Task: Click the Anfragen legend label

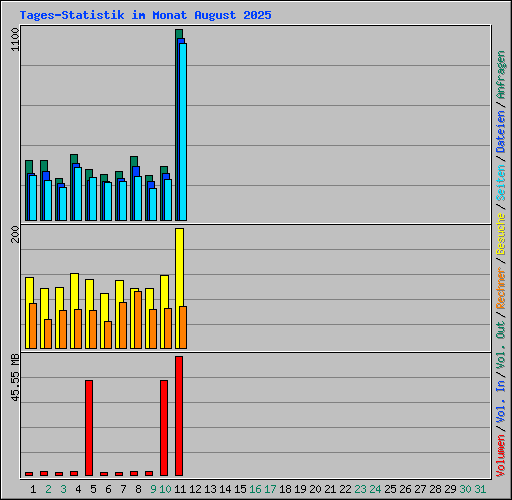Action: [501, 75]
